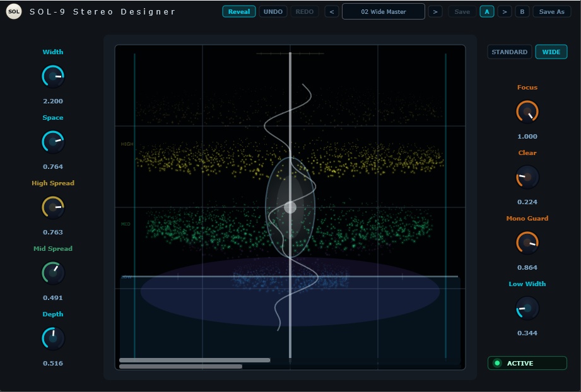Click the Mono Guard knob
Screen dimensions: 581x392
(x=527, y=243)
